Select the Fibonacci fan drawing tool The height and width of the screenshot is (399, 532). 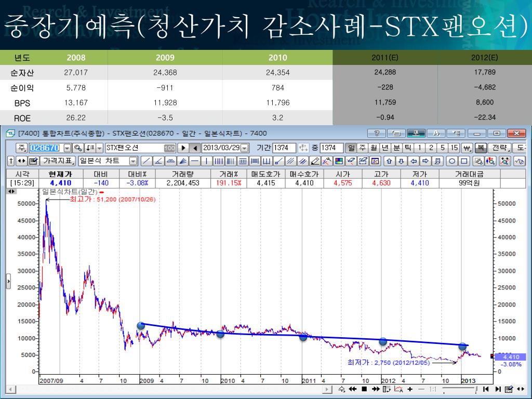182,161
